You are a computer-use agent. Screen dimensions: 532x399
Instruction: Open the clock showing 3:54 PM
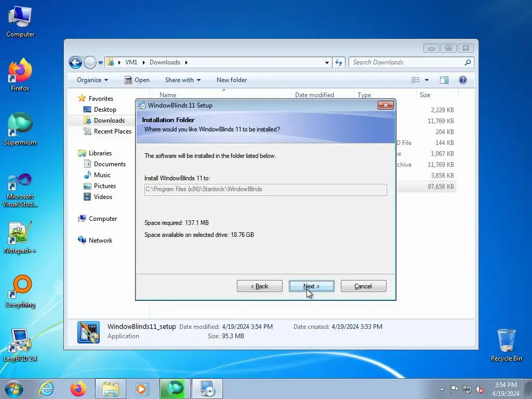pos(506,389)
